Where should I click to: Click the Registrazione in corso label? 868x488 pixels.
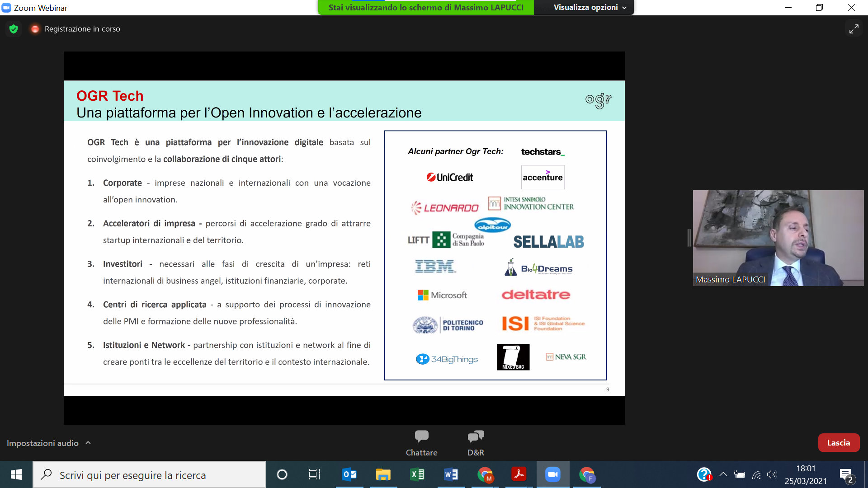(82, 29)
